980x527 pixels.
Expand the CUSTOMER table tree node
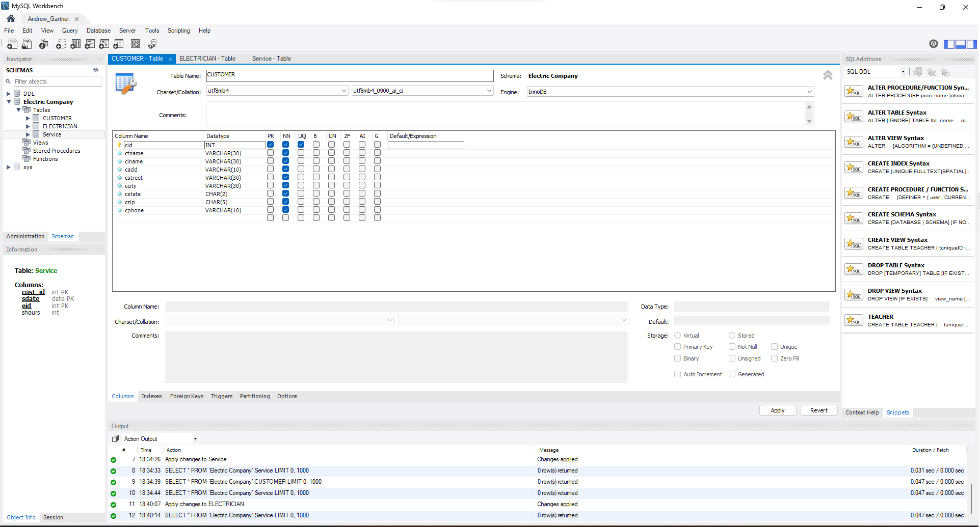click(28, 118)
